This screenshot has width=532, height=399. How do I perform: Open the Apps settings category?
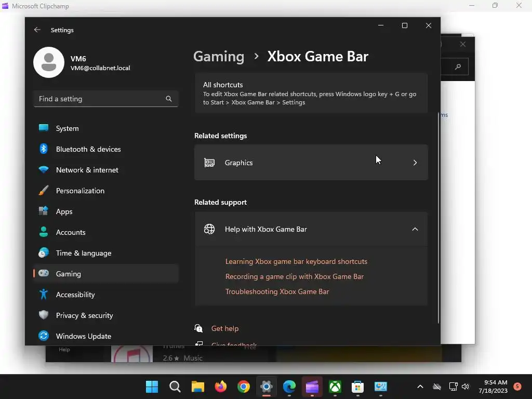(106, 211)
